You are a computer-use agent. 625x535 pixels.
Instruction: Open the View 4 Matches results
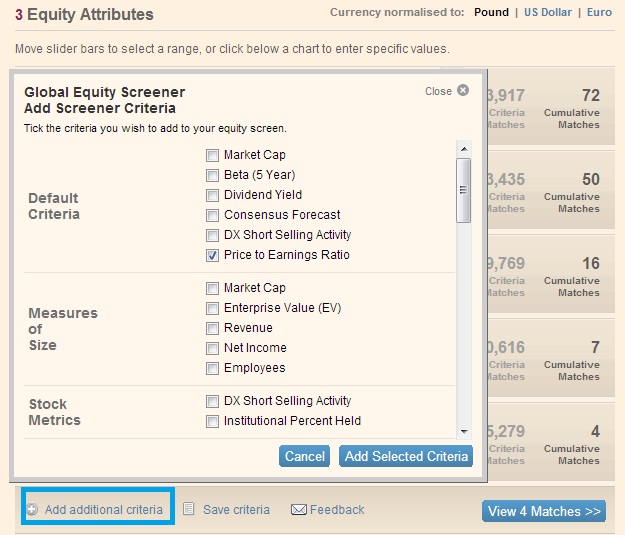point(544,511)
